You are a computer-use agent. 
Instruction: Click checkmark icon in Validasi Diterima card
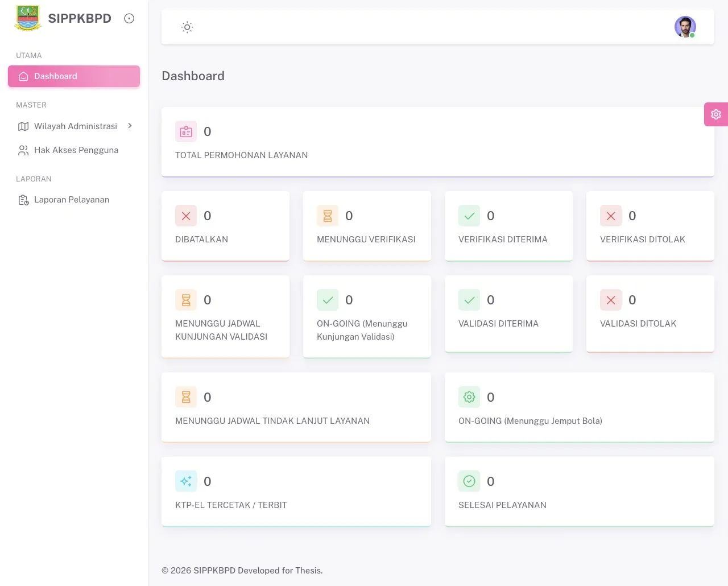(469, 300)
